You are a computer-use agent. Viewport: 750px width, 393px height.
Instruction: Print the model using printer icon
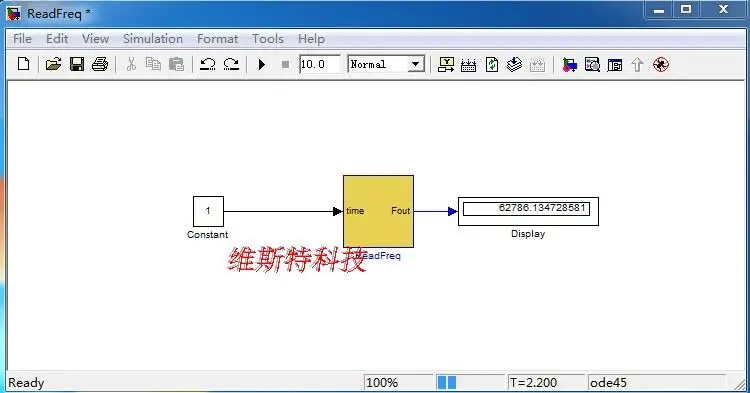(100, 64)
